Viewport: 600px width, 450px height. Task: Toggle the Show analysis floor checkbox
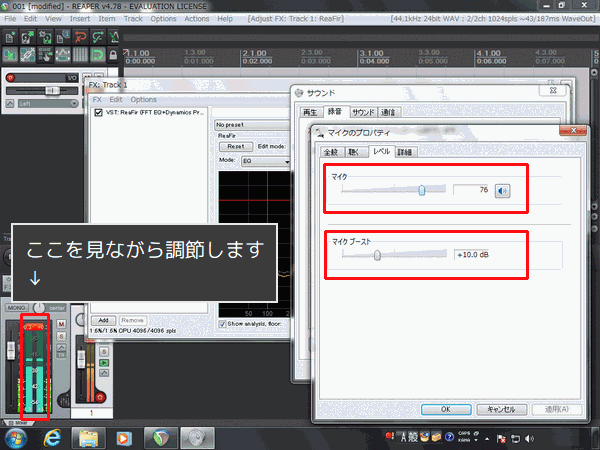point(223,324)
